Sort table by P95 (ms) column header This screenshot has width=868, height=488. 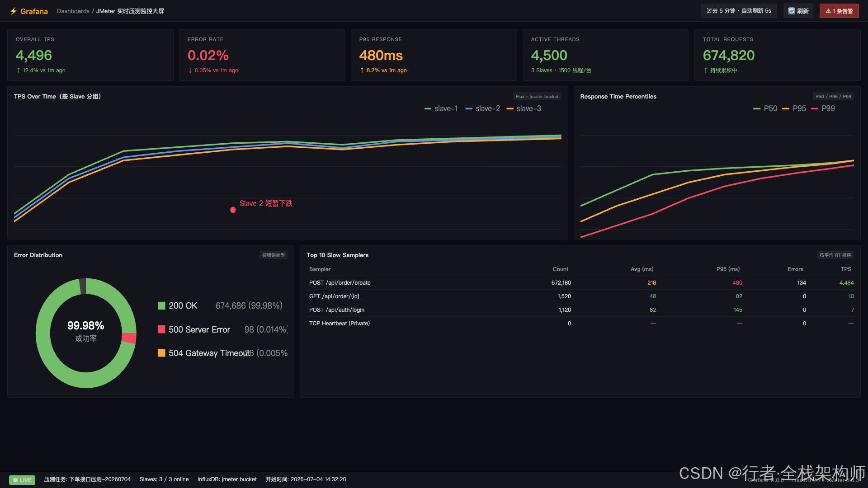tap(728, 269)
